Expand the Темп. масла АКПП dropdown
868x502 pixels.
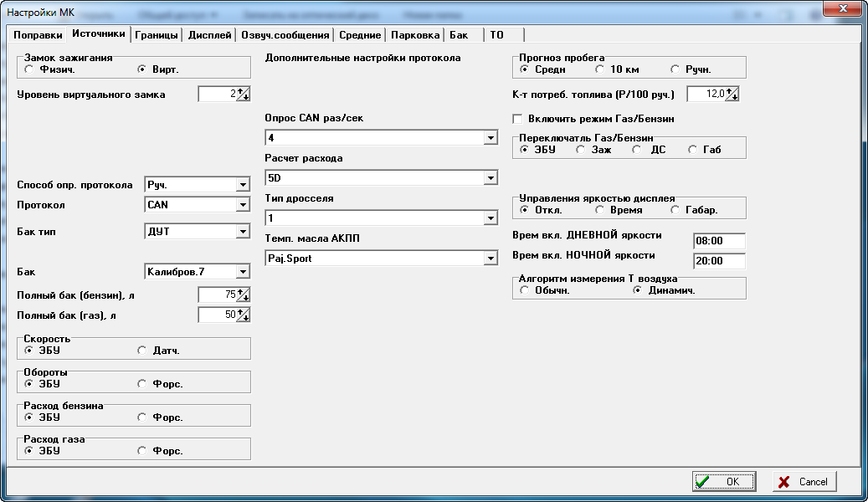pyautogui.click(x=490, y=259)
